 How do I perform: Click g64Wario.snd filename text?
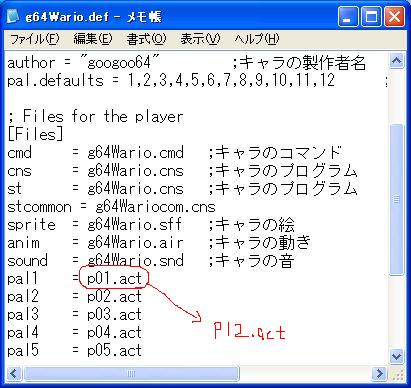pyautogui.click(x=135, y=261)
